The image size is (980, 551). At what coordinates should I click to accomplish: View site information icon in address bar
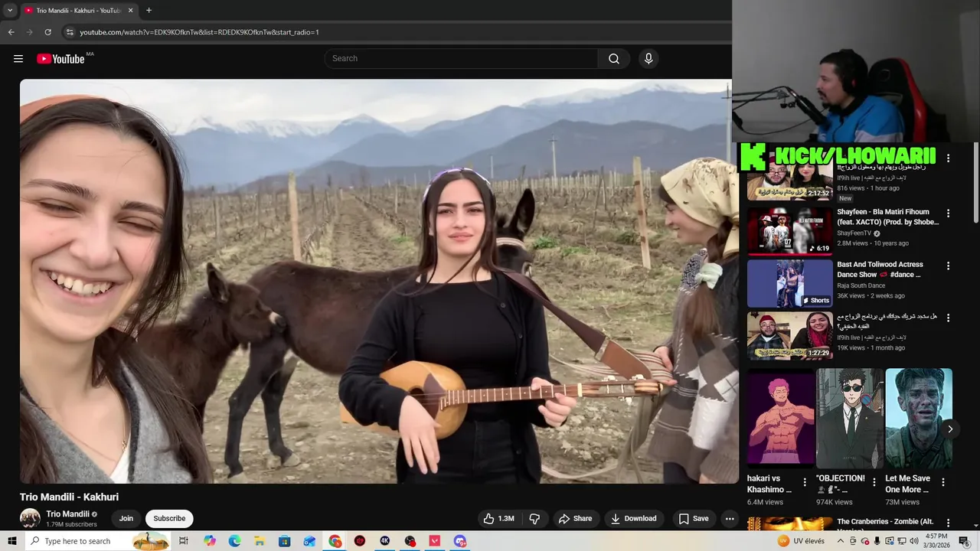click(70, 32)
